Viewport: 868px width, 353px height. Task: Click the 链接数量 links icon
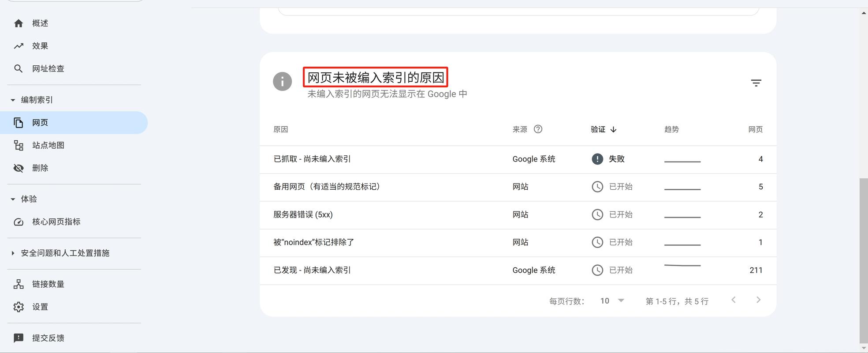(x=19, y=284)
